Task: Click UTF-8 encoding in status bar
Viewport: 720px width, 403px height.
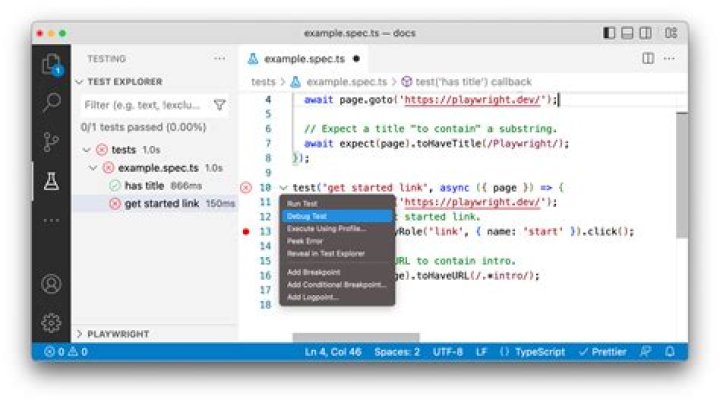Action: (x=448, y=352)
